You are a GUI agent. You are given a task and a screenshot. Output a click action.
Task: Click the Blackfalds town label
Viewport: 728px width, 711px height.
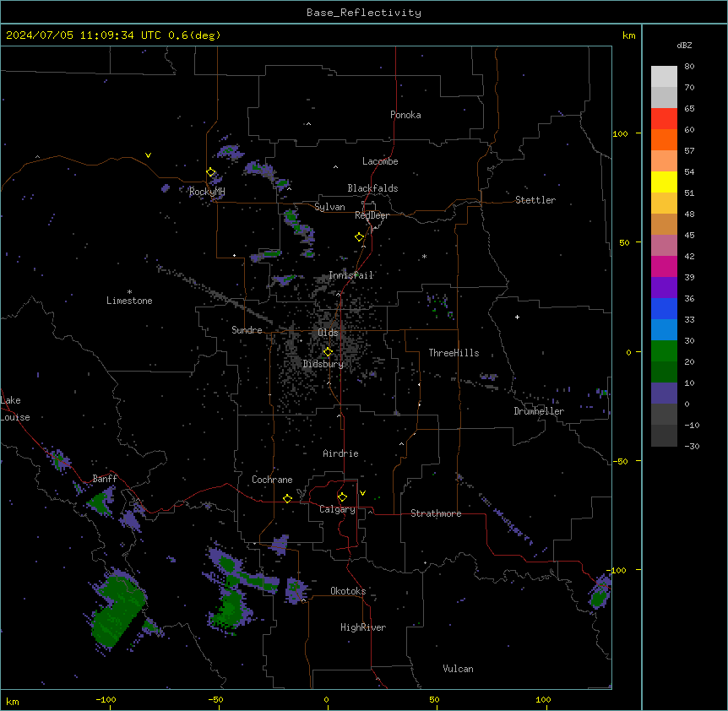coord(372,188)
